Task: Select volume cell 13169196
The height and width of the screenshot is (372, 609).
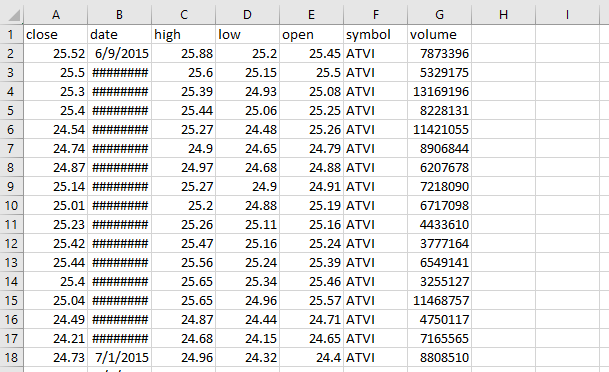Action: tap(439, 91)
